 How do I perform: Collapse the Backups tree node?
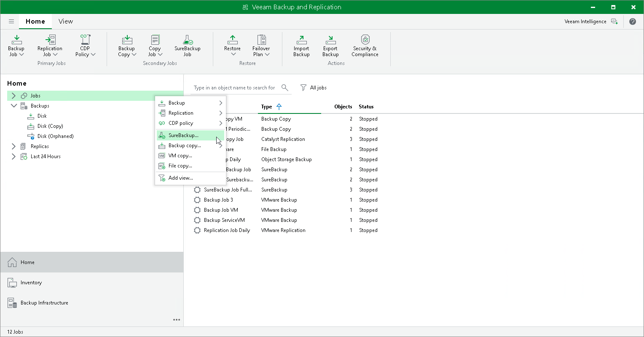[x=13, y=106]
